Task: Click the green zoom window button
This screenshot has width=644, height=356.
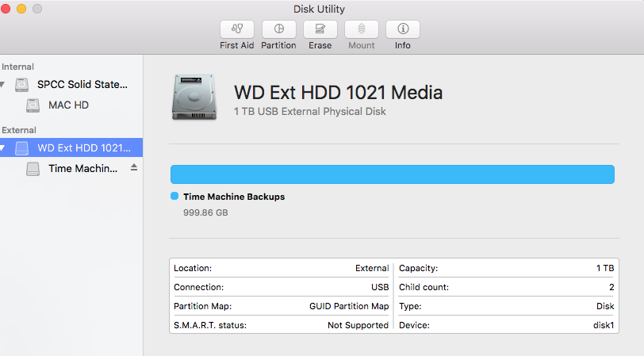Action: [x=36, y=9]
